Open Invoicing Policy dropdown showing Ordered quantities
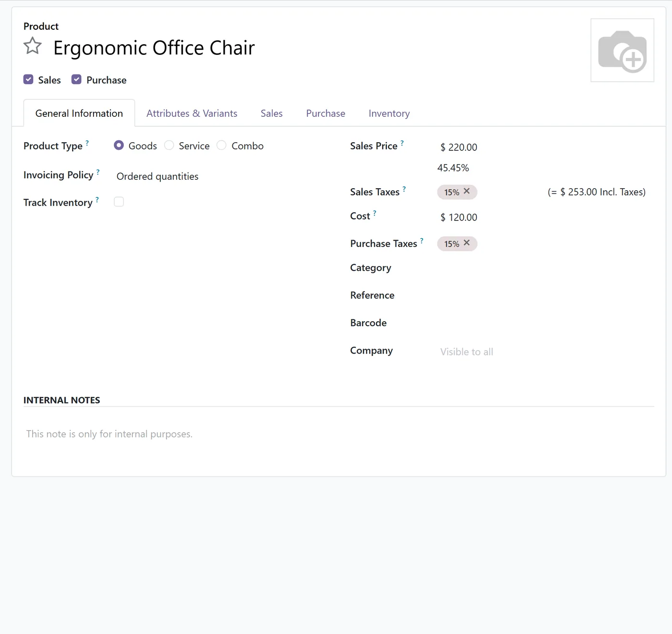 click(216, 176)
